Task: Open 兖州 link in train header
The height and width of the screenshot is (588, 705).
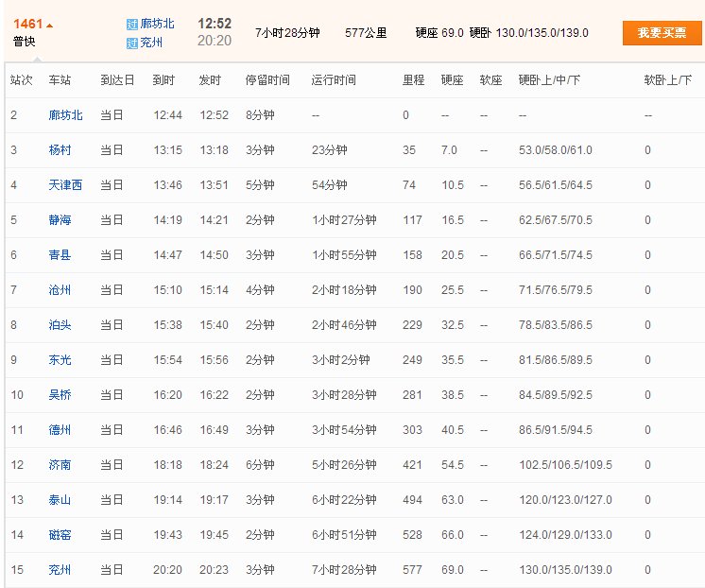Action: click(x=151, y=43)
